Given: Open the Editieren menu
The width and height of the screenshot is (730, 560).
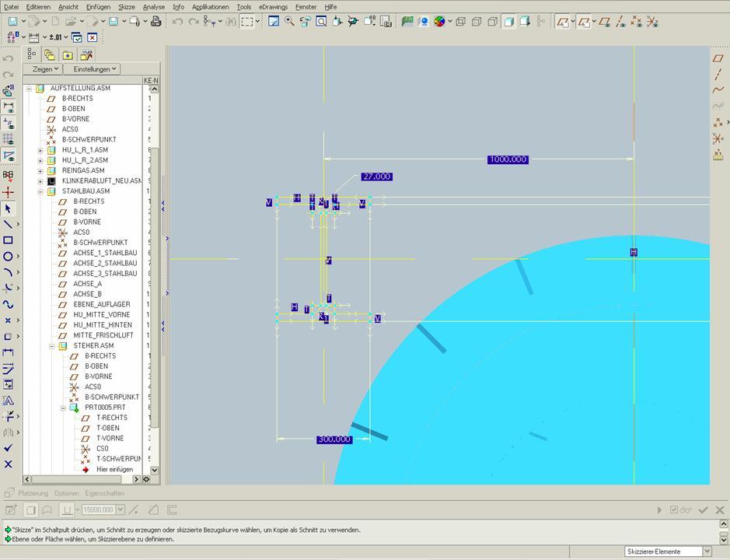Looking at the screenshot, I should tap(38, 7).
